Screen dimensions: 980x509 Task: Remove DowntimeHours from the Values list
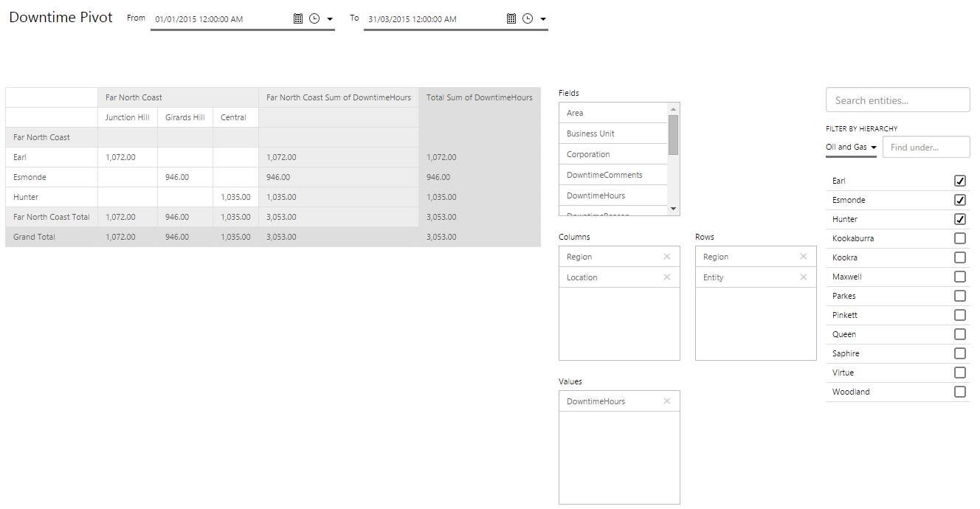coord(667,401)
